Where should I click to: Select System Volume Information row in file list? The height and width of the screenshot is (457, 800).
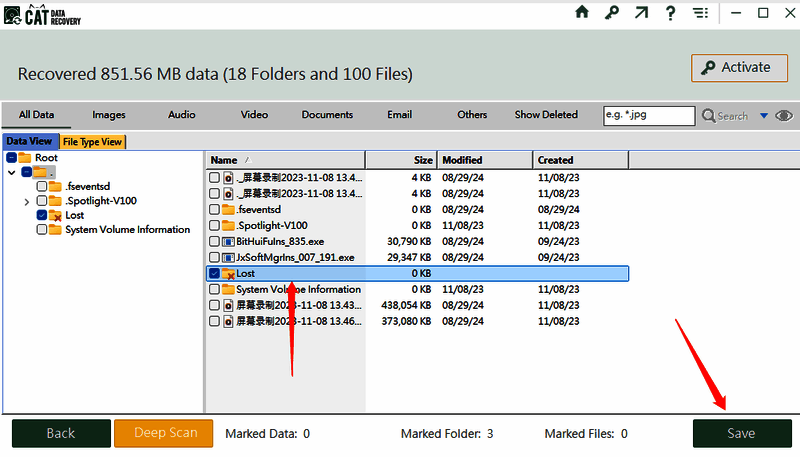(417, 290)
